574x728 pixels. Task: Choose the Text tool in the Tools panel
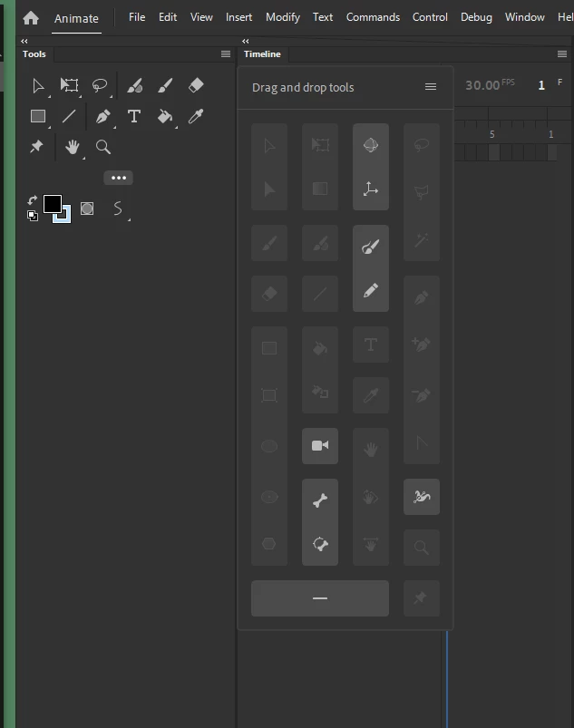tap(134, 116)
